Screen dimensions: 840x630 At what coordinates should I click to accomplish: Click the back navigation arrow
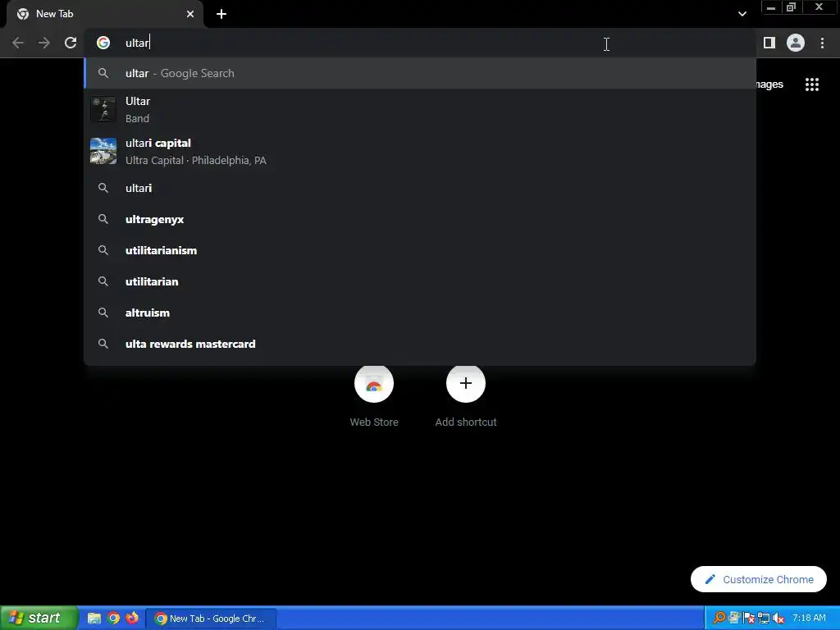[x=18, y=43]
